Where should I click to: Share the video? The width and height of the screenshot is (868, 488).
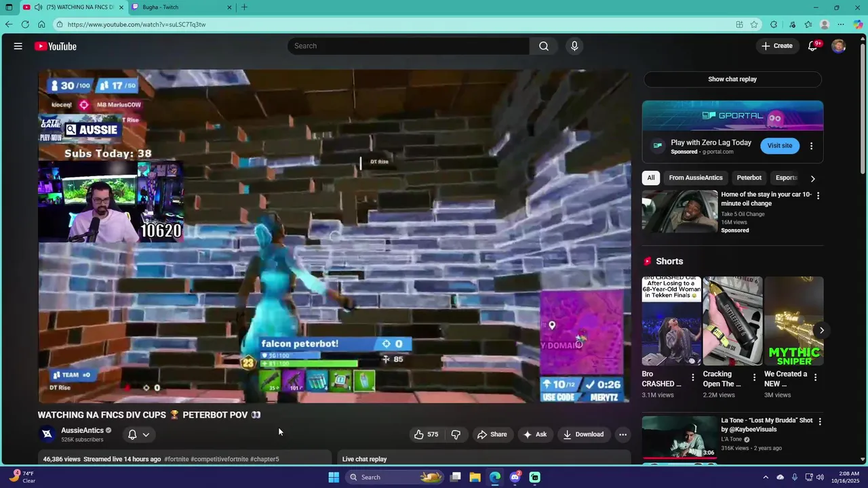[x=492, y=434]
